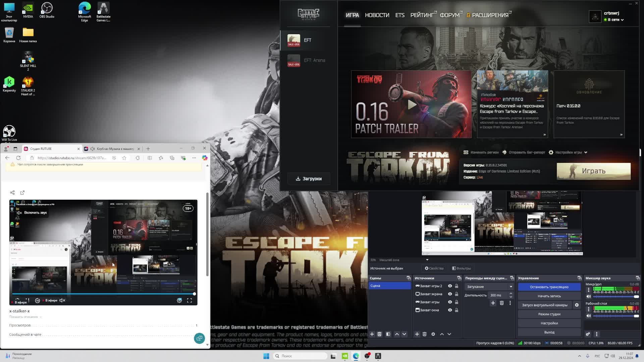This screenshot has width=644, height=362.
Task: Toggle visibility of Захват окна source
Action: pos(450,310)
